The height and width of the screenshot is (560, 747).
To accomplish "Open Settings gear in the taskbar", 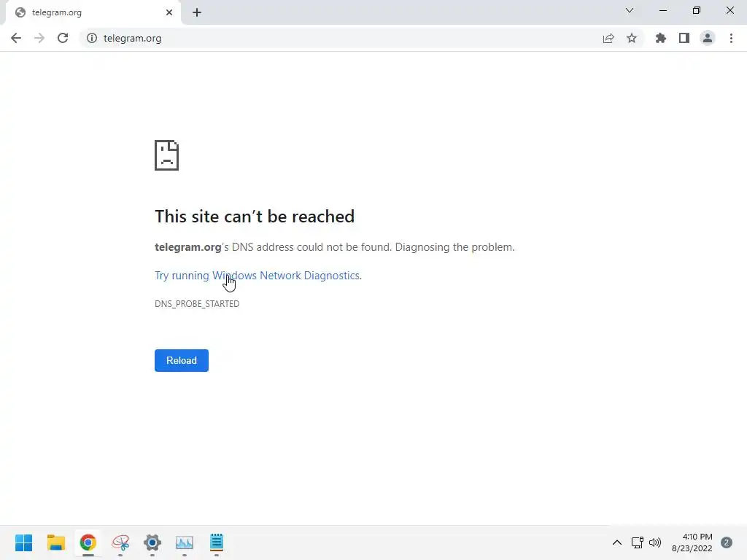I will tap(152, 542).
